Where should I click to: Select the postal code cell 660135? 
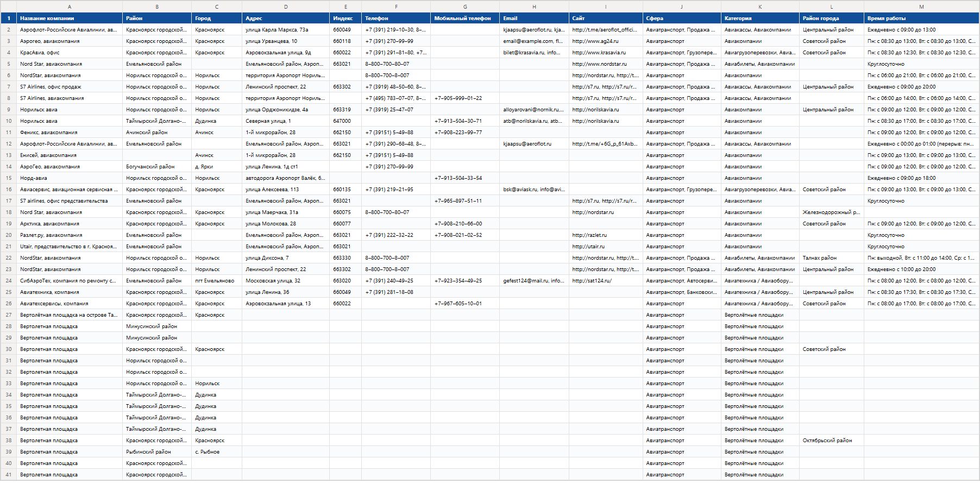click(x=345, y=190)
